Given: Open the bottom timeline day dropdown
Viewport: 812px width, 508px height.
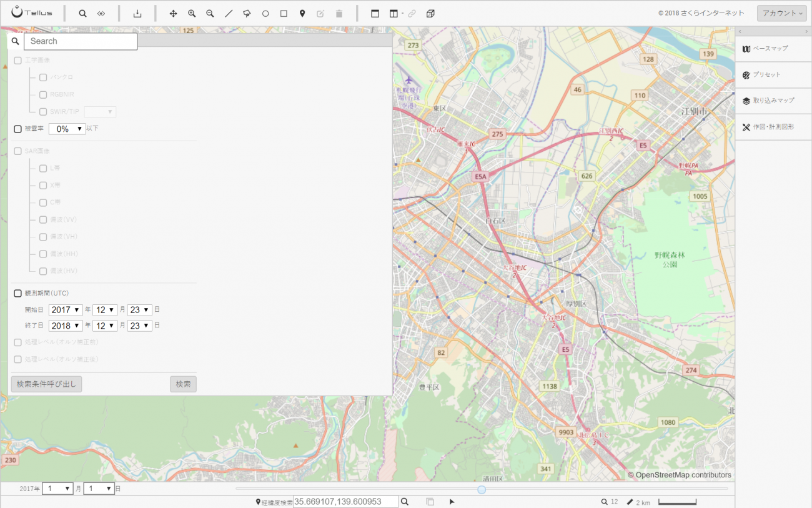Looking at the screenshot, I should [x=99, y=489].
